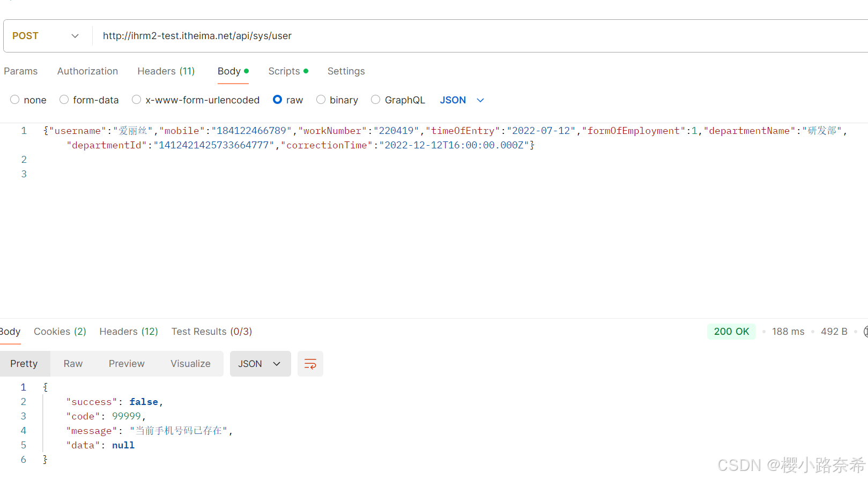
Task: Open the response Headers (12) tab
Action: click(129, 332)
